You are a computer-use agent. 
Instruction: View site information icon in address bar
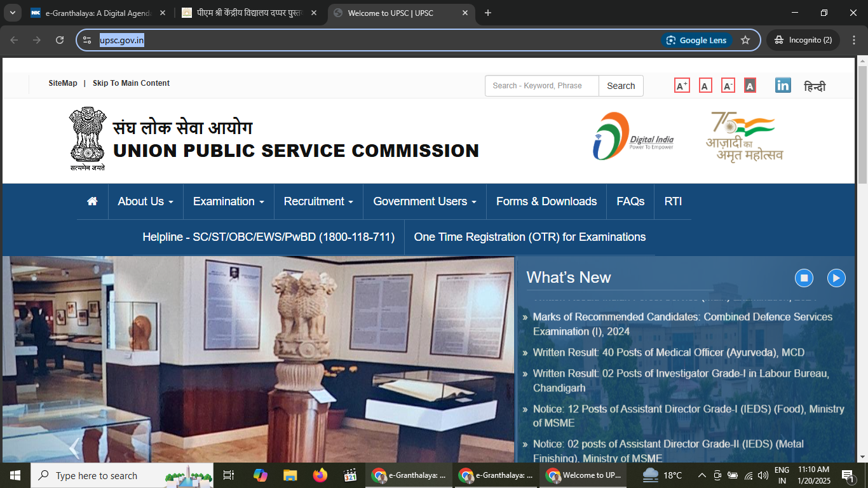coord(88,40)
